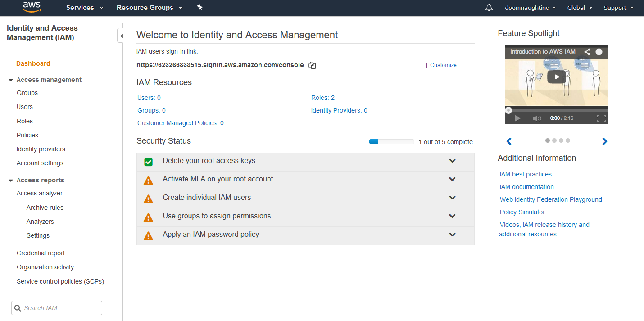
Task: Open Credential report in sidebar
Action: pos(41,253)
